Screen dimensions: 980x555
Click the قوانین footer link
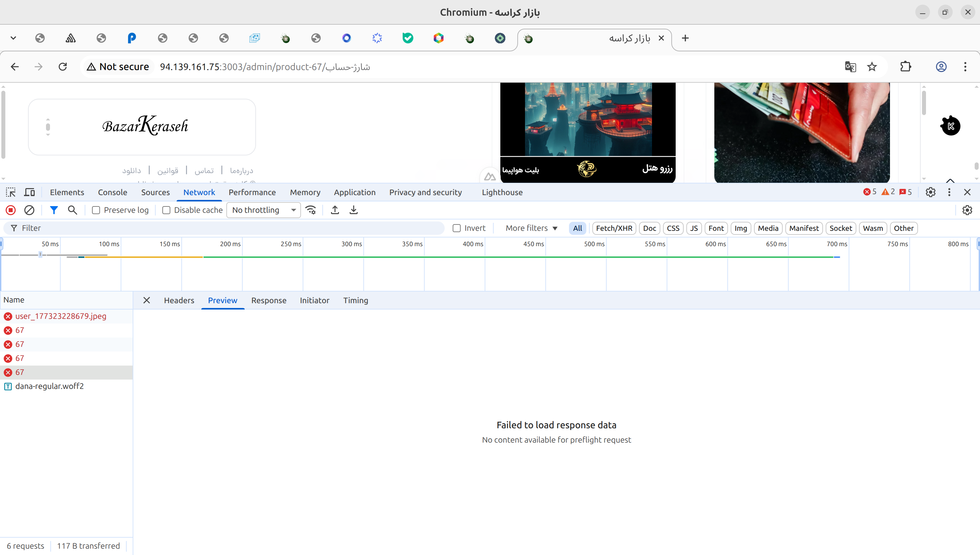pyautogui.click(x=168, y=170)
